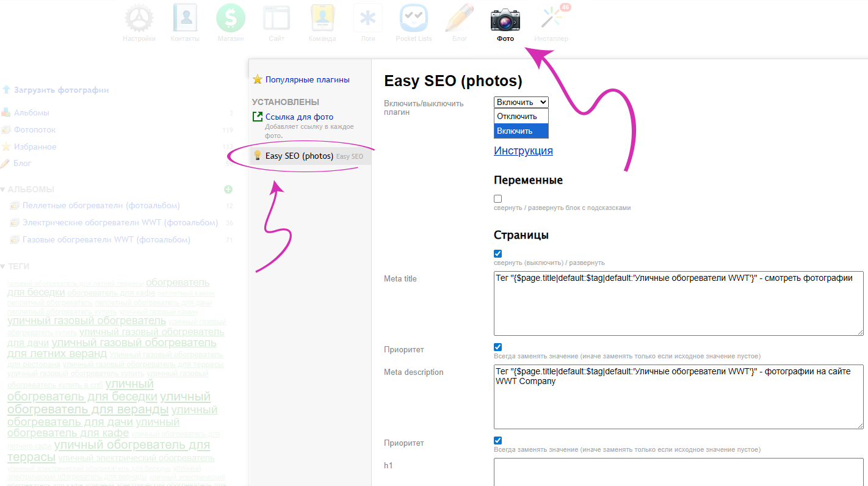Viewport: 868px width, 486px height.
Task: Select Easy SEO (photos) plugin in sidebar
Action: click(299, 156)
